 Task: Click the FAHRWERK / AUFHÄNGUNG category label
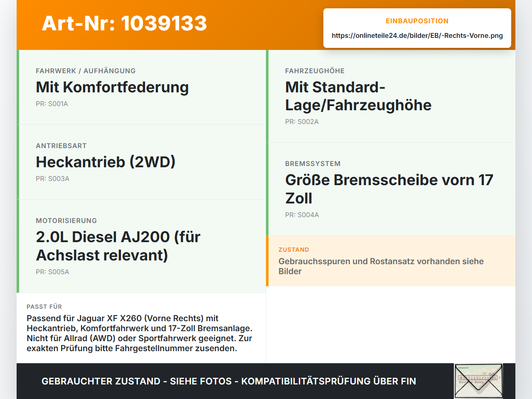pyautogui.click(x=86, y=71)
